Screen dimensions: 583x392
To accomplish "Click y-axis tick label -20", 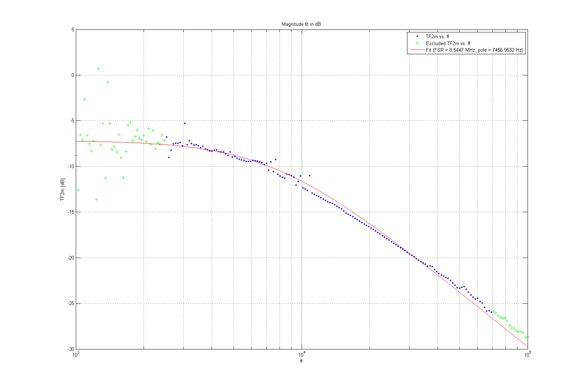I will coord(71,258).
